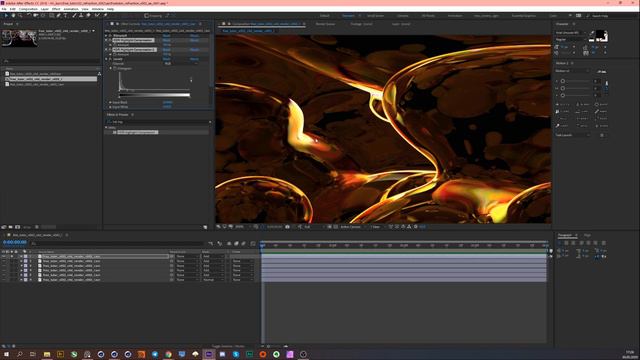The height and width of the screenshot is (360, 640).
Task: Click the Windows Start button
Action: coord(6,354)
